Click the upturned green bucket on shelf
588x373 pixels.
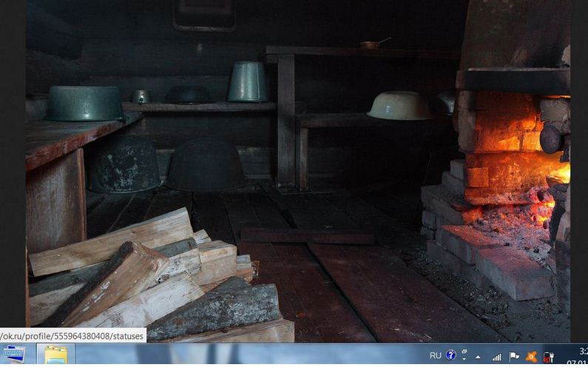(x=247, y=81)
